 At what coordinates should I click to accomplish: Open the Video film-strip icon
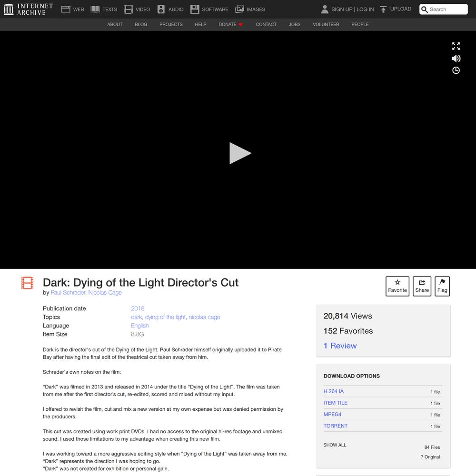[128, 10]
